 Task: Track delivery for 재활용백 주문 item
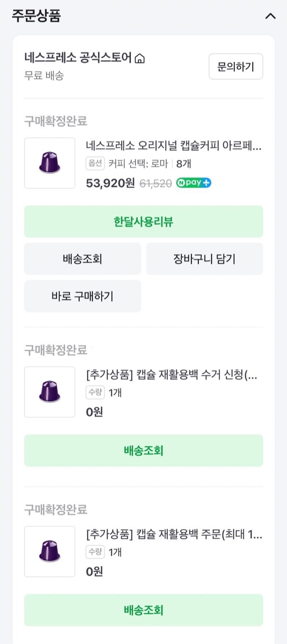143,610
